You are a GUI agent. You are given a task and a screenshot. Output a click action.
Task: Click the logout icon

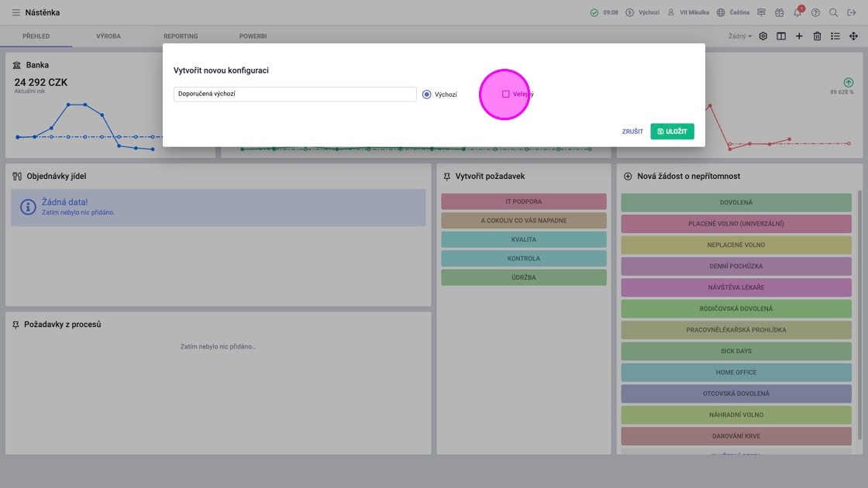852,12
